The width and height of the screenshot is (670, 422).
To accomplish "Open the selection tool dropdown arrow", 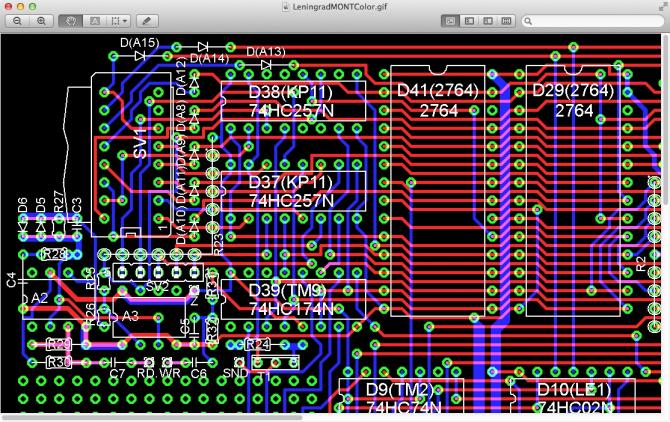I will [x=125, y=20].
